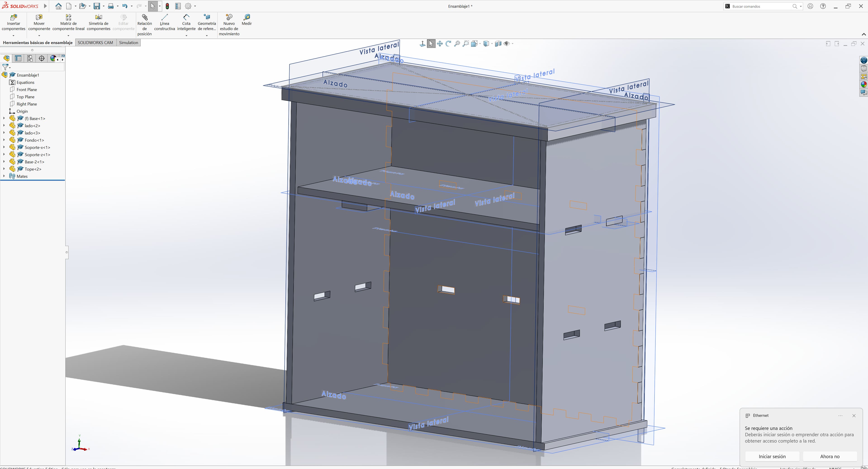Expand the Soporte-x<1> component node
The width and height of the screenshot is (868, 469).
pos(4,148)
